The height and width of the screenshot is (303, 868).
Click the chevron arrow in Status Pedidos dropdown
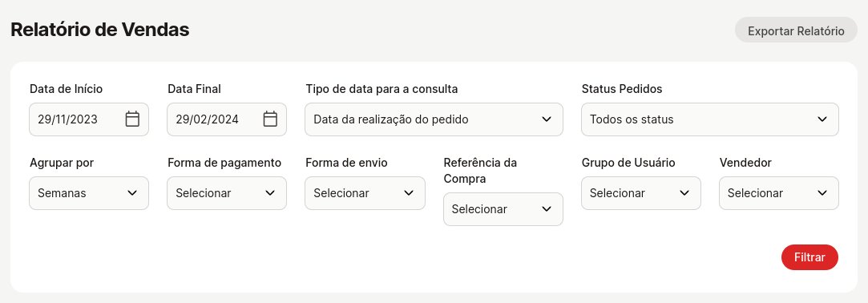tap(822, 119)
